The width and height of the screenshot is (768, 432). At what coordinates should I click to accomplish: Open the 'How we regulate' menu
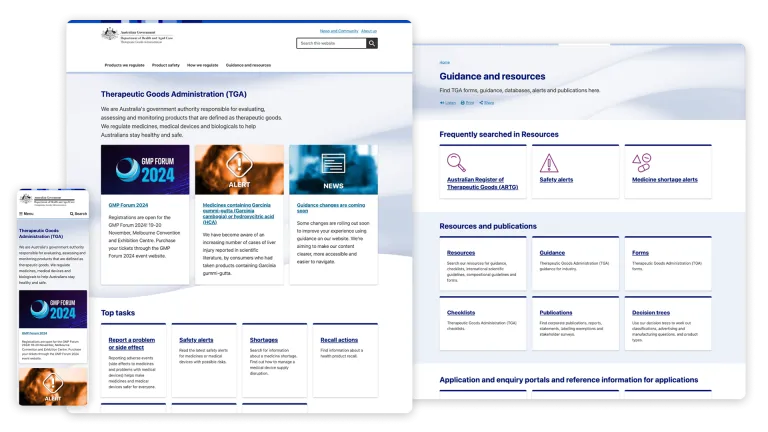click(202, 65)
